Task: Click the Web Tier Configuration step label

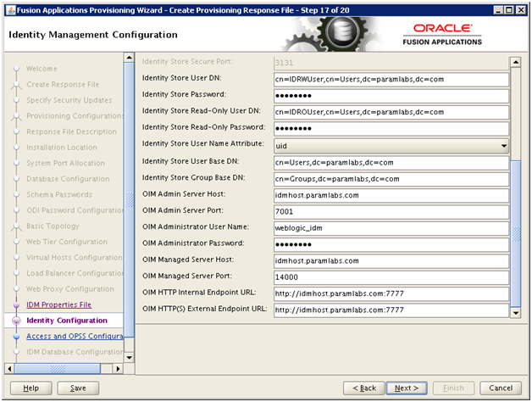Action: click(x=67, y=242)
